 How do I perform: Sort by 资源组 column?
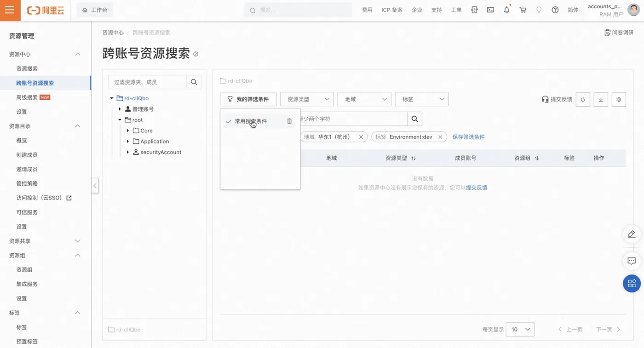click(x=536, y=158)
